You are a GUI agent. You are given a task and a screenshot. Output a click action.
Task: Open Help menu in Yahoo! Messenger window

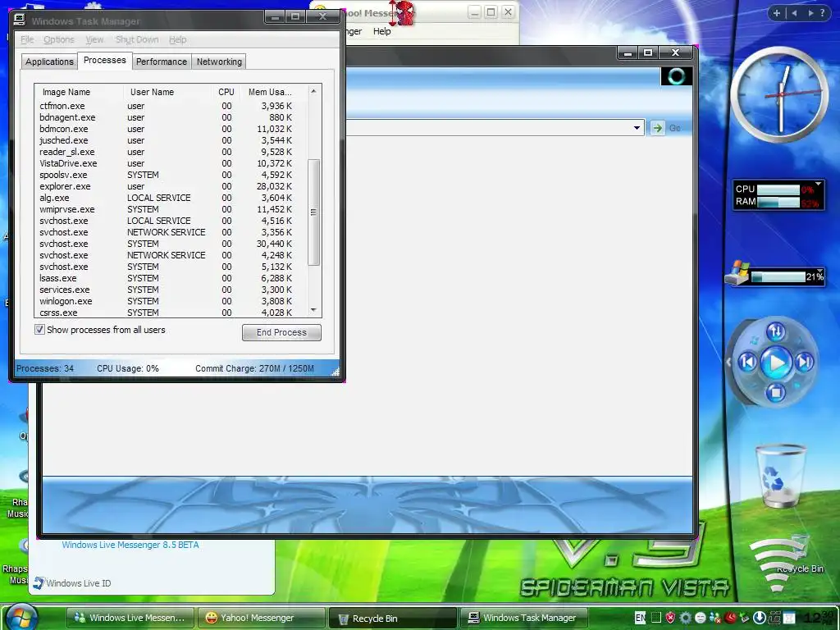(382, 31)
